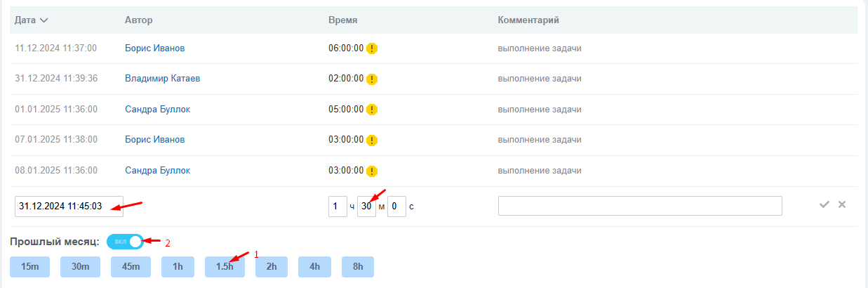Click the minutes input field
Image resolution: width=868 pixels, height=288 pixels.
[x=366, y=207]
